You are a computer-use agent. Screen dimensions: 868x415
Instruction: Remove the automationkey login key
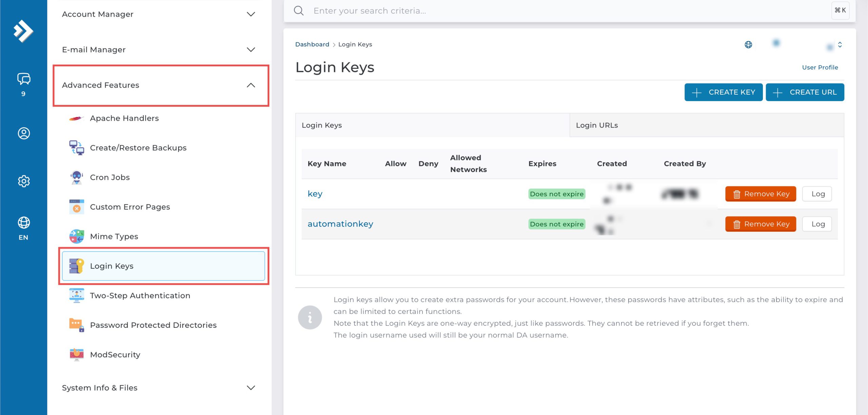[x=761, y=224]
